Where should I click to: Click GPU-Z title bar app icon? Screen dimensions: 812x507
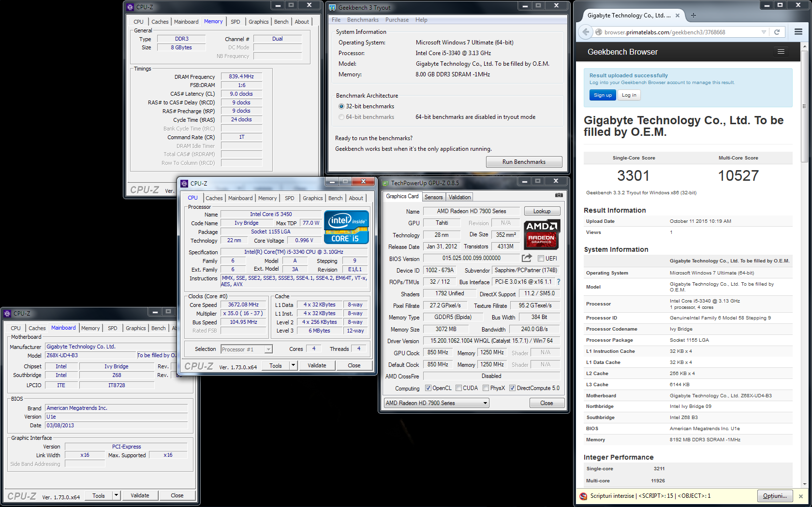pyautogui.click(x=385, y=183)
